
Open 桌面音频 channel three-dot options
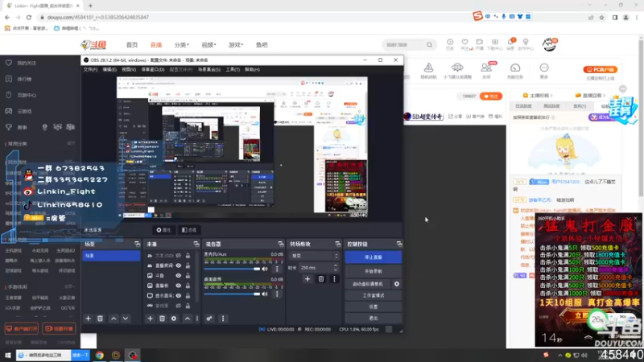click(277, 294)
